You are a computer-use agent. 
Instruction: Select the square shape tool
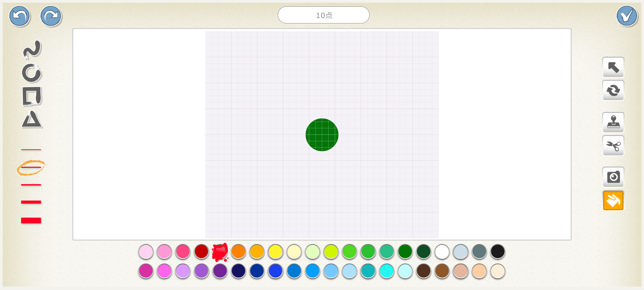point(32,96)
